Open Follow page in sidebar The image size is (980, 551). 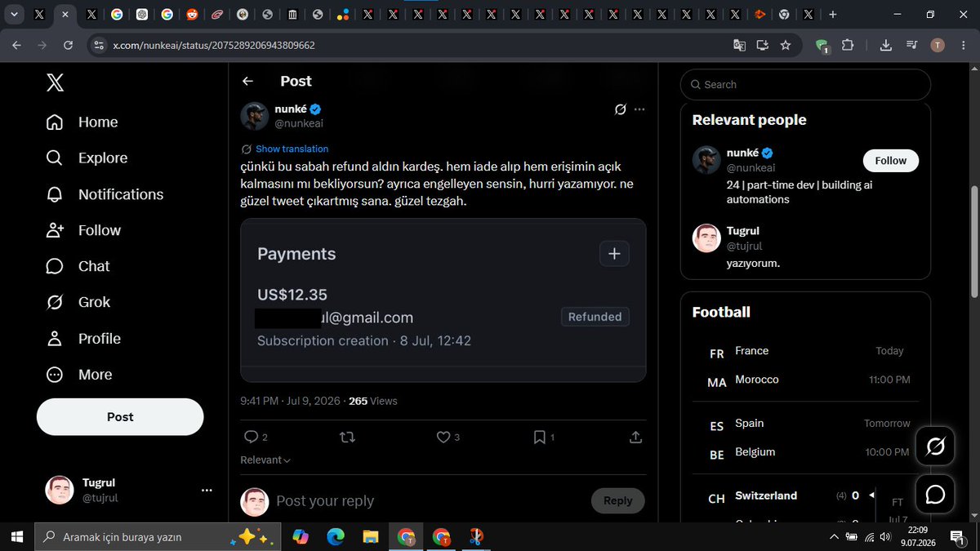83,230
